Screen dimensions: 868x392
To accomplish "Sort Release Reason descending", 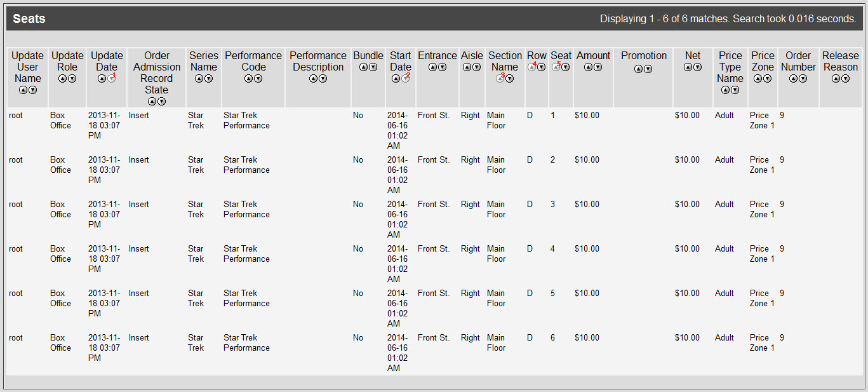I will pos(845,79).
